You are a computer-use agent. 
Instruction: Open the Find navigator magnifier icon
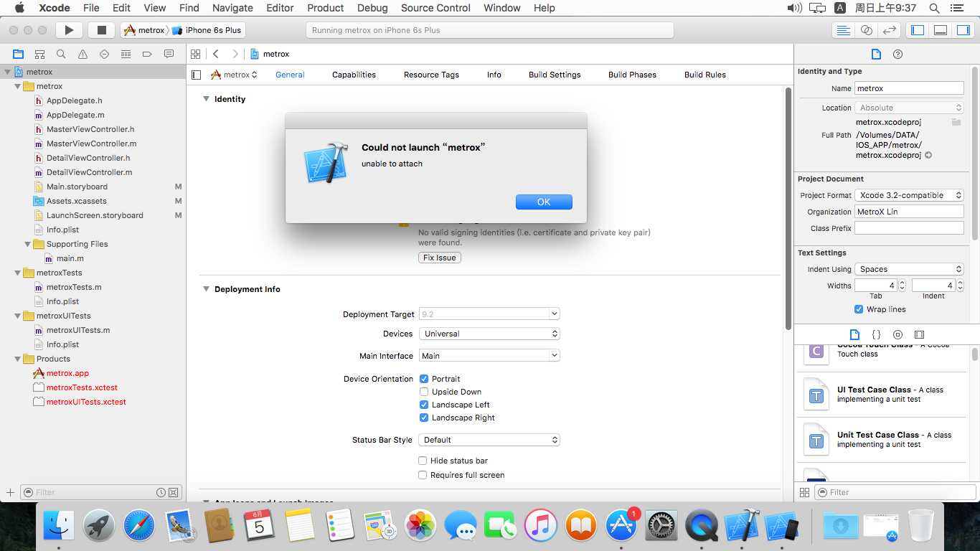coord(61,54)
